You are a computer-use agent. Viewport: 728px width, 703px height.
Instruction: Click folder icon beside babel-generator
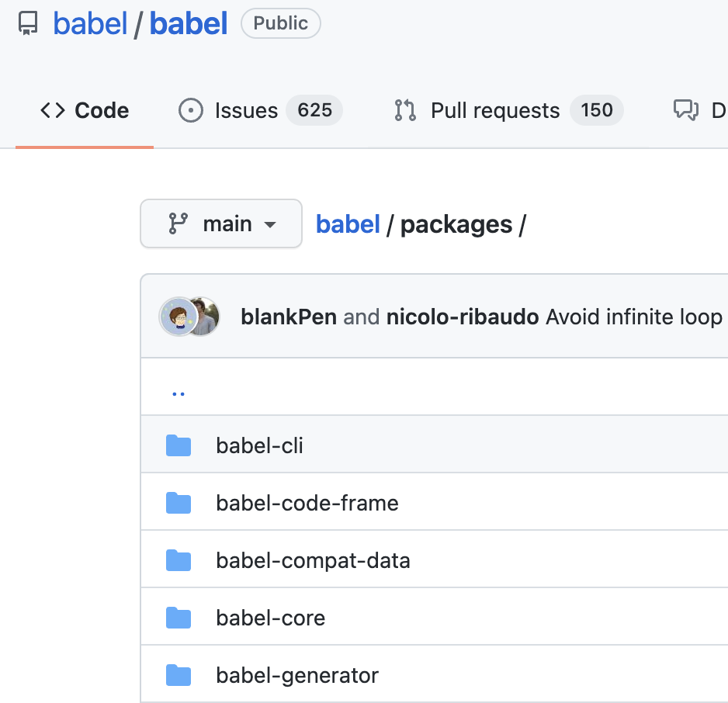[179, 676]
